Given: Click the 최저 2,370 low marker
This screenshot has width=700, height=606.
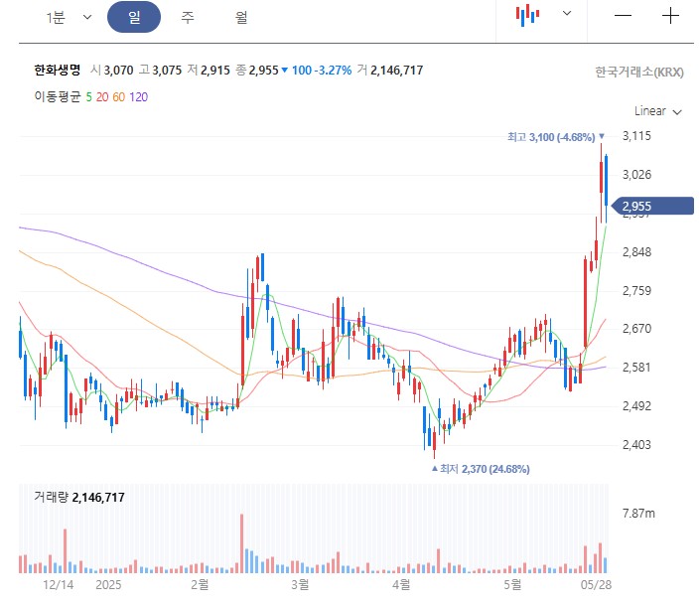Looking at the screenshot, I should point(481,469).
